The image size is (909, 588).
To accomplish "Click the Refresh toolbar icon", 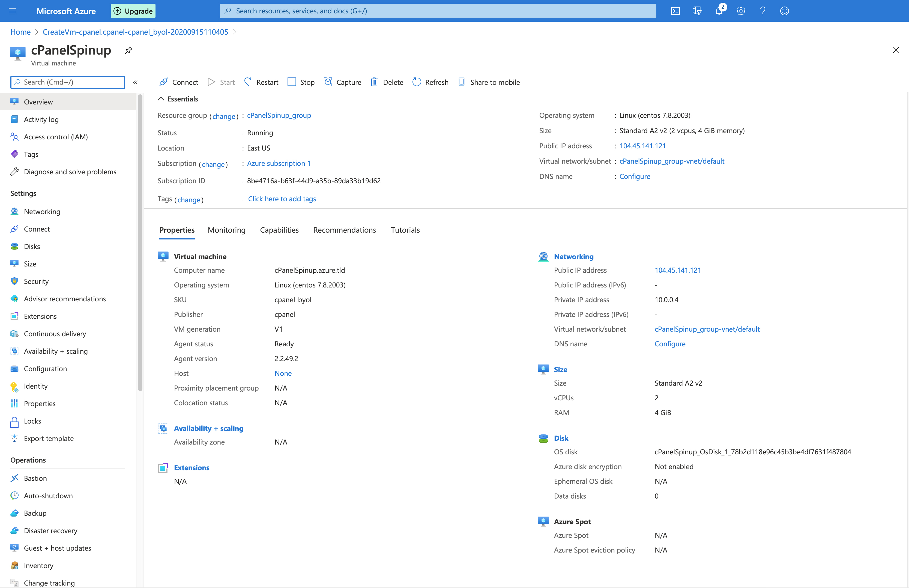I will tap(417, 82).
